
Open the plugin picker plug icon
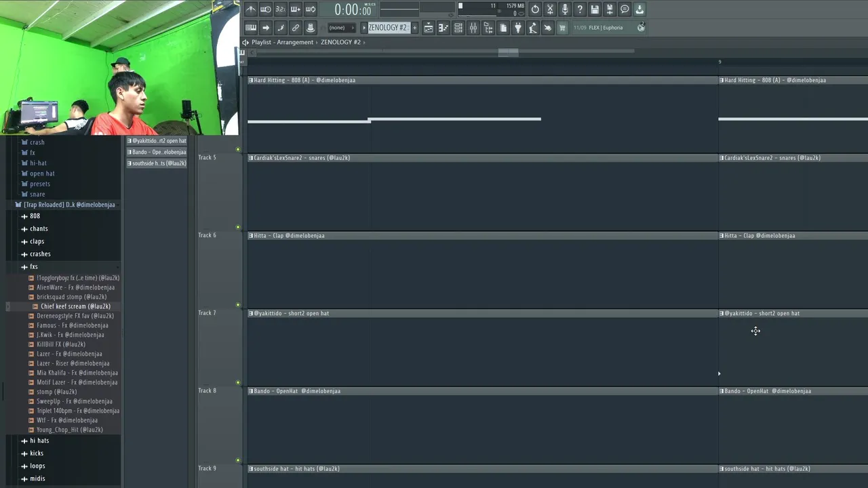click(x=518, y=28)
